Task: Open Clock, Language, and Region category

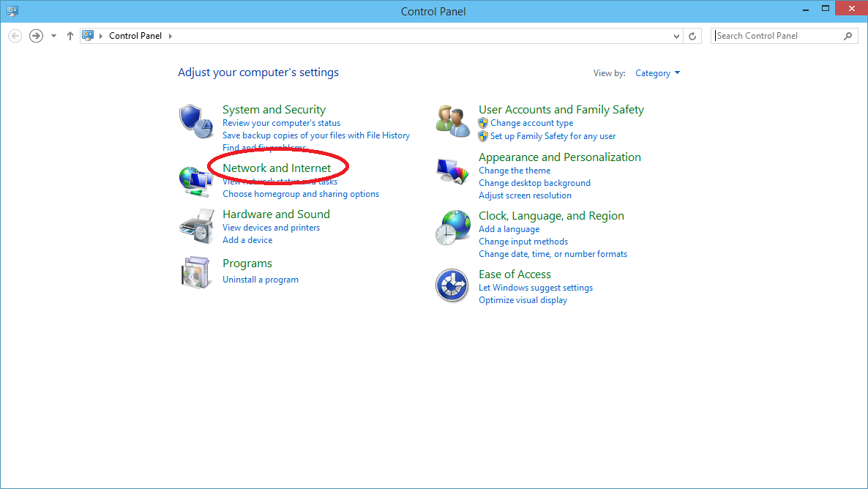Action: click(551, 216)
